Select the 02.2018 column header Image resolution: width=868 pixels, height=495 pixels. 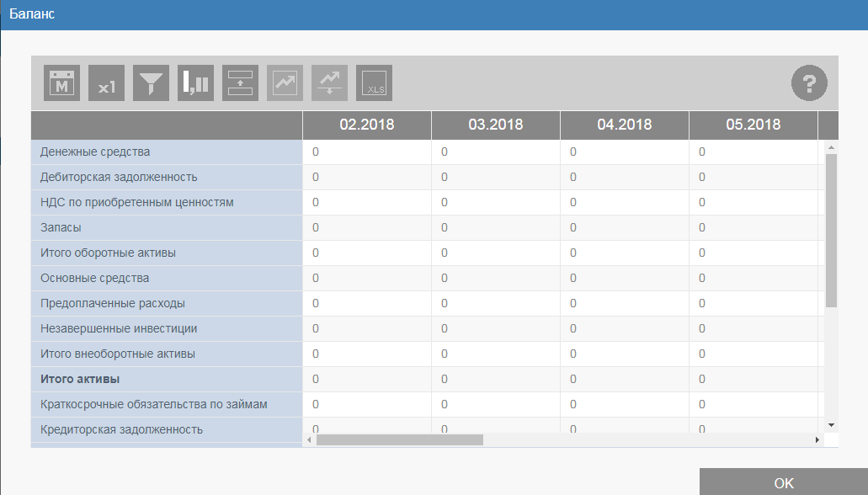tap(366, 125)
